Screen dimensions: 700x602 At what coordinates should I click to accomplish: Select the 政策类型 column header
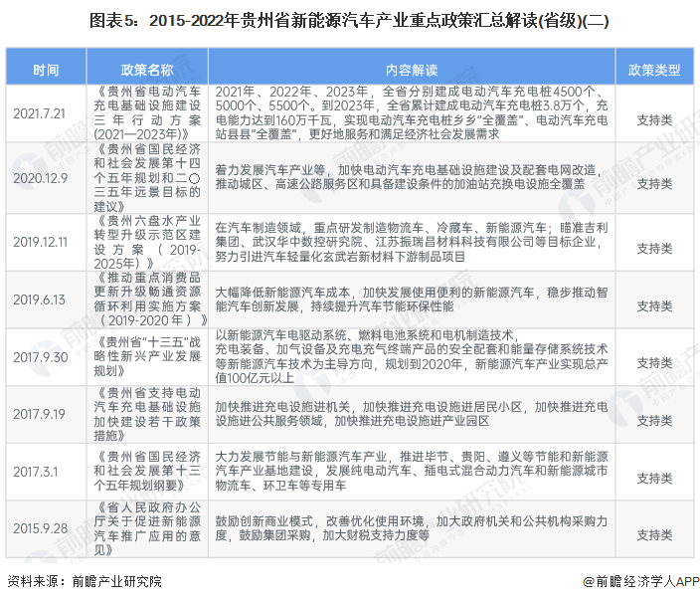pyautogui.click(x=654, y=71)
